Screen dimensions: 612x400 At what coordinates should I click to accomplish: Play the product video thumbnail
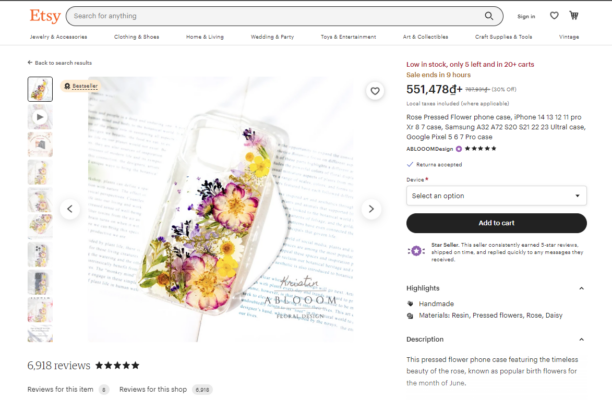click(41, 117)
